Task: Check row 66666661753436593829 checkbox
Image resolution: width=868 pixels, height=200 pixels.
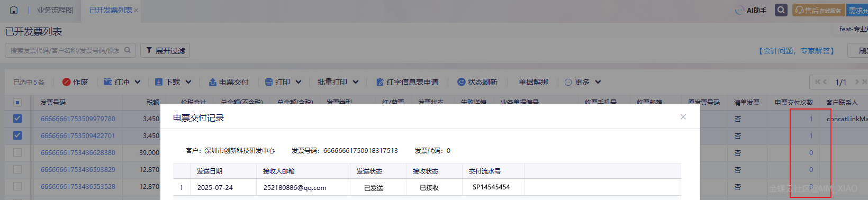Action: [x=17, y=169]
